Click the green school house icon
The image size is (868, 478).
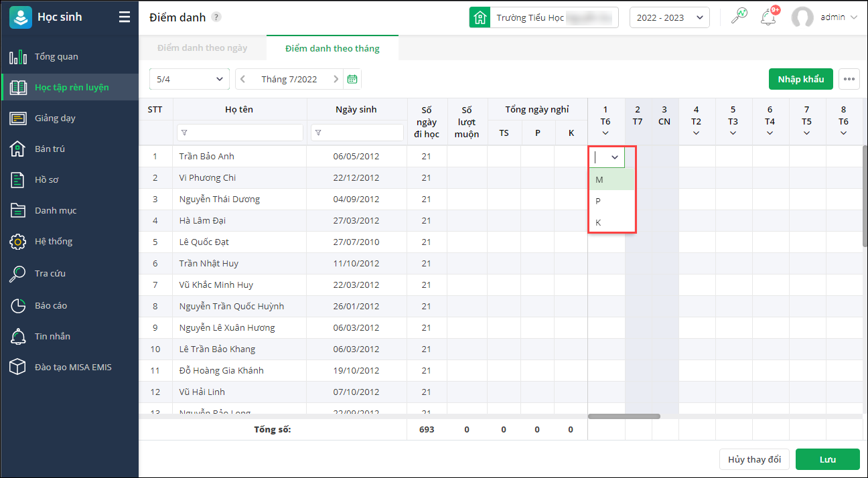click(x=479, y=17)
